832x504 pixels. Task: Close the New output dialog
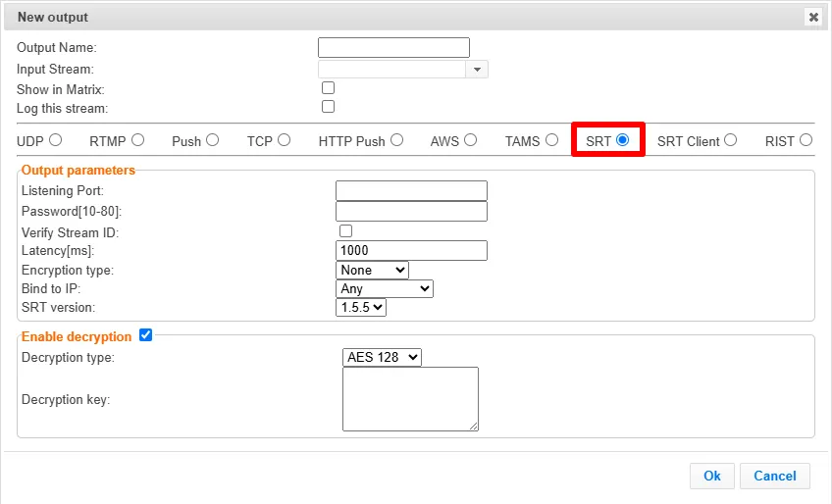coord(813,17)
